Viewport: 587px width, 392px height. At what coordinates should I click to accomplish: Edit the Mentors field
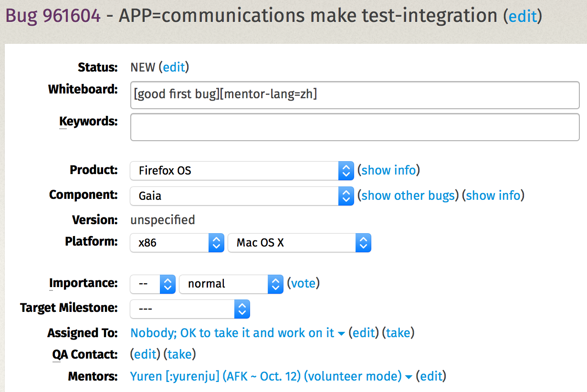[x=431, y=377]
